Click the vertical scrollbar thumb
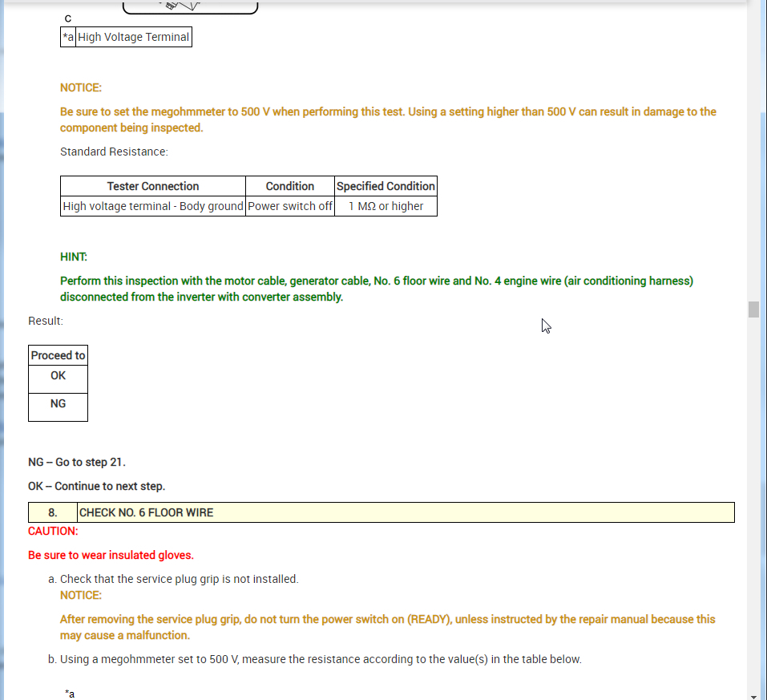 753,310
